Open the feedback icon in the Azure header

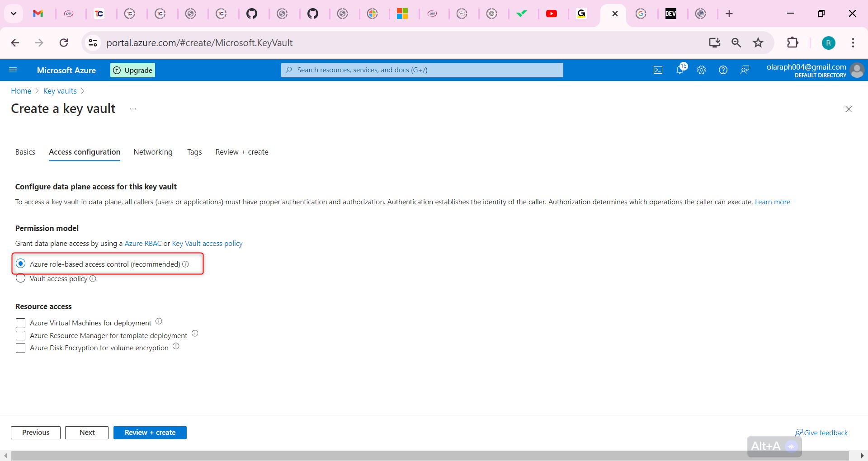tap(745, 70)
